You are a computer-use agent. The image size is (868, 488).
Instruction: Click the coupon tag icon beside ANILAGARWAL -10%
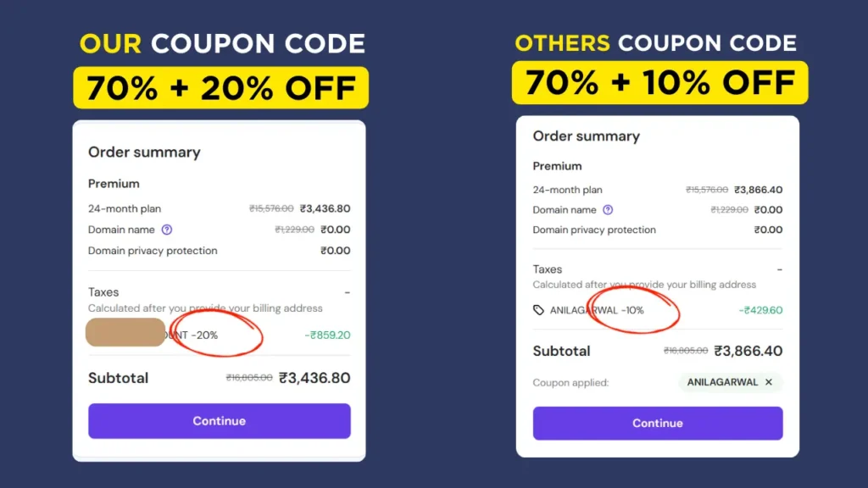pyautogui.click(x=538, y=310)
